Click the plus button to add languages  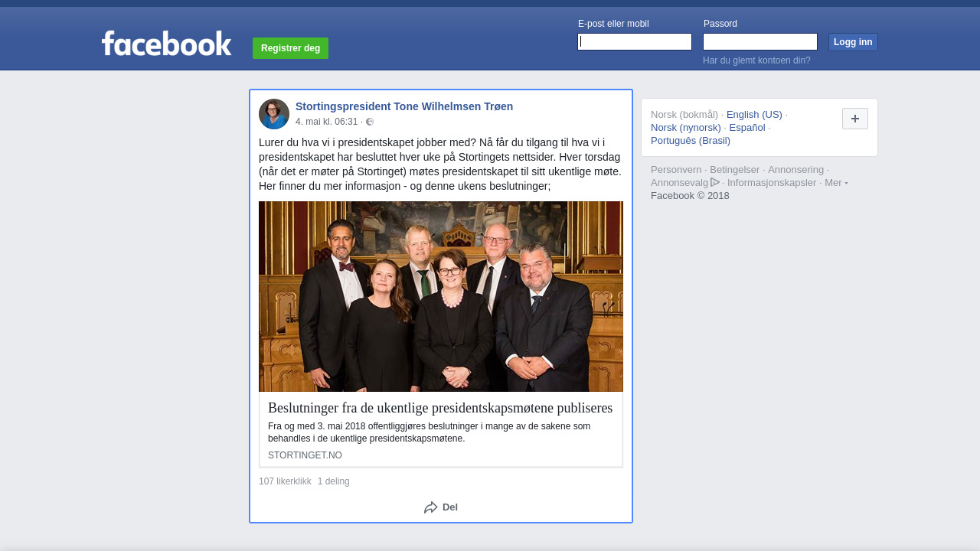(855, 119)
